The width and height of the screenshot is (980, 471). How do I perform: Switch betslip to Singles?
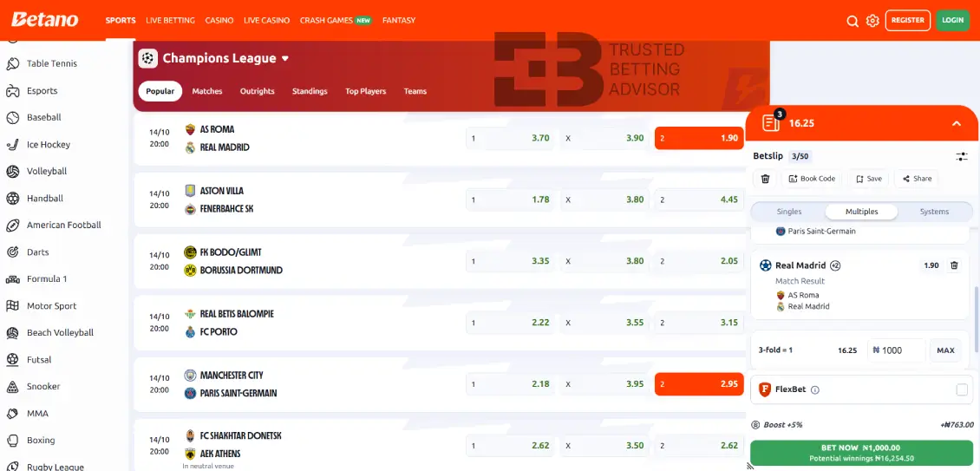788,212
